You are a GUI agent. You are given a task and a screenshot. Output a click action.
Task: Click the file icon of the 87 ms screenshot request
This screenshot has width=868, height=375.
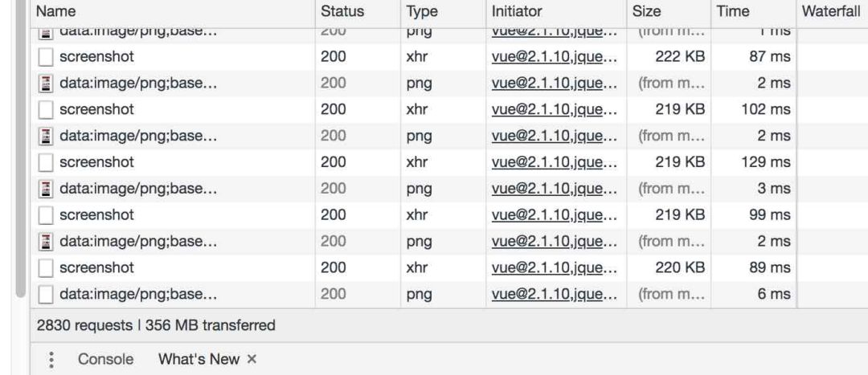click(47, 57)
